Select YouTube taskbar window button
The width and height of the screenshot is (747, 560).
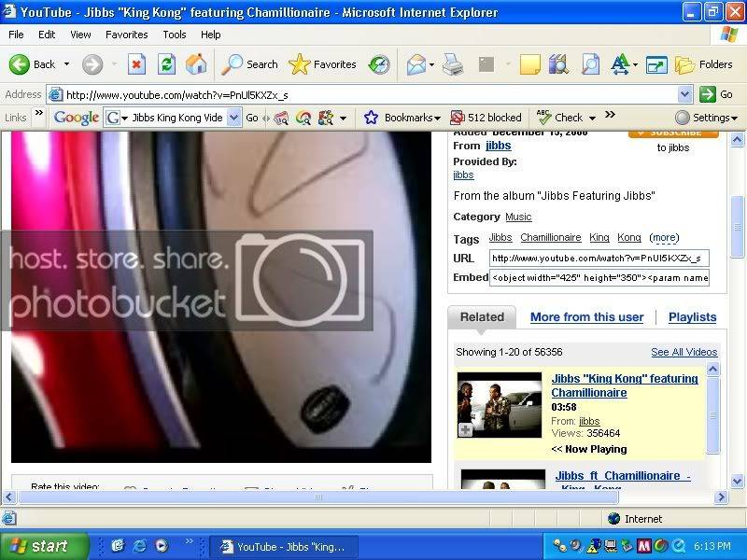coord(284,546)
